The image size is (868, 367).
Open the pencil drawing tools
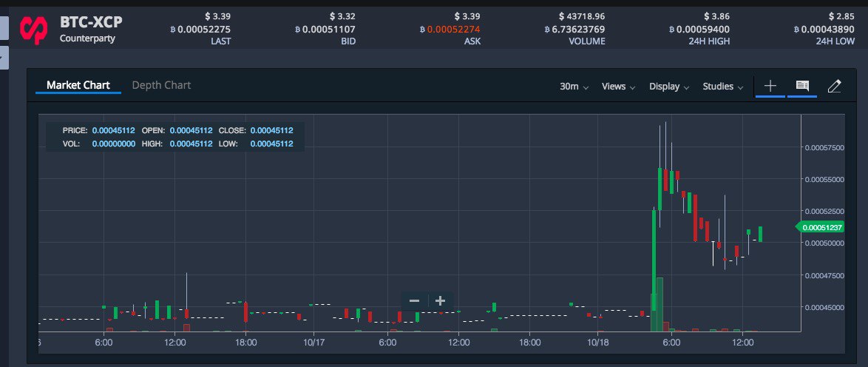click(x=834, y=86)
